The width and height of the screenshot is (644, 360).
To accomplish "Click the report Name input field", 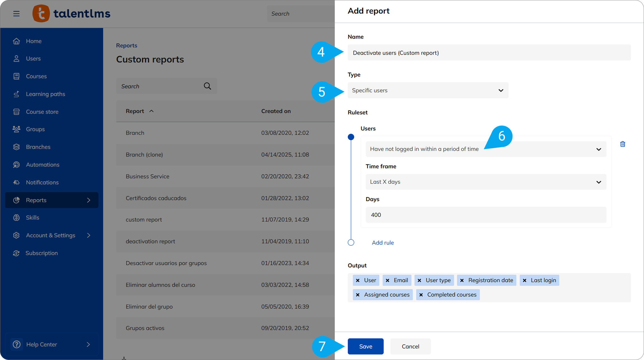I will pyautogui.click(x=489, y=53).
